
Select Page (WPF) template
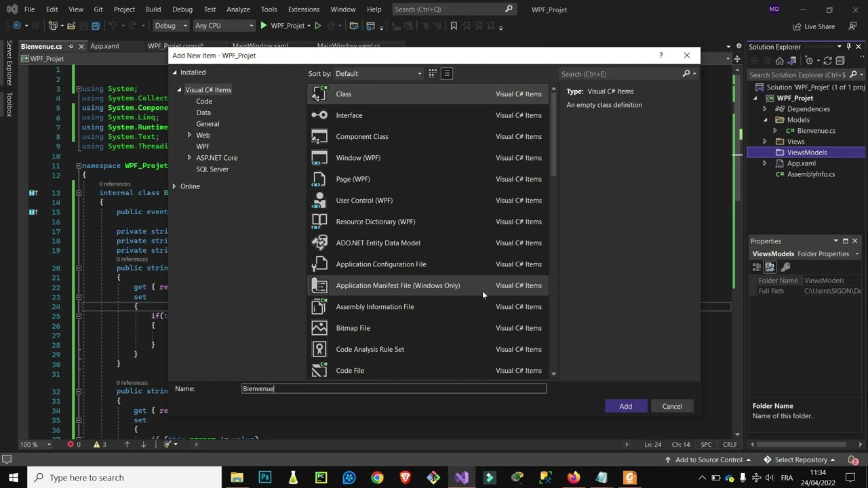click(x=428, y=179)
